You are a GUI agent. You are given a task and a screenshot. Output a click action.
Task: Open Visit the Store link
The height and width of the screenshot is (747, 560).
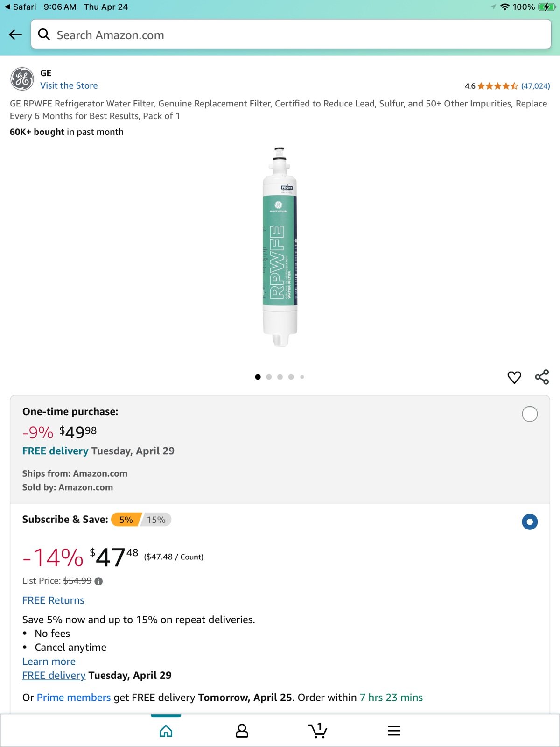point(69,85)
